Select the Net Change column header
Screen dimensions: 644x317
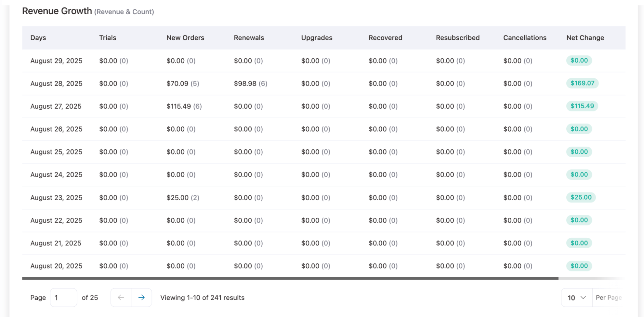(x=585, y=37)
